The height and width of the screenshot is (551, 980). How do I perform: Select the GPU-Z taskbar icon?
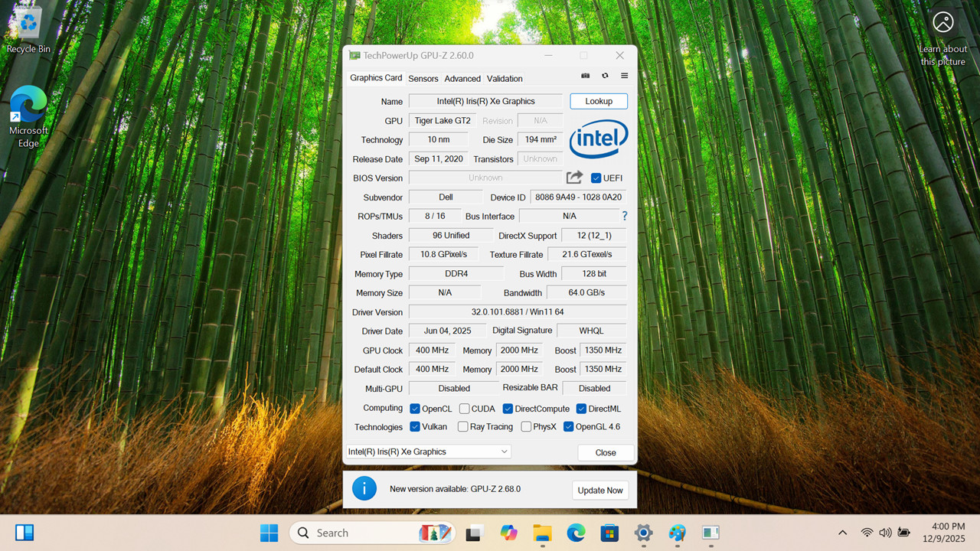tap(710, 533)
